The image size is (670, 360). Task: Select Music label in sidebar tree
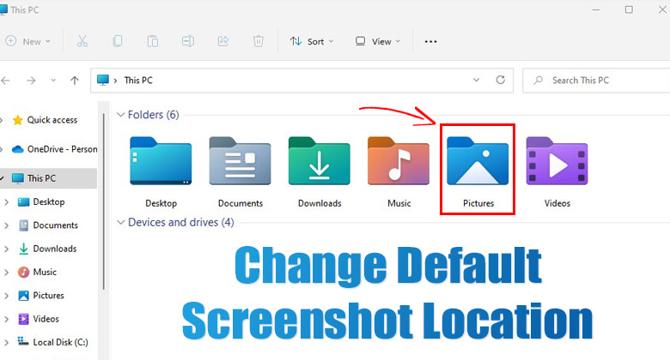44,272
